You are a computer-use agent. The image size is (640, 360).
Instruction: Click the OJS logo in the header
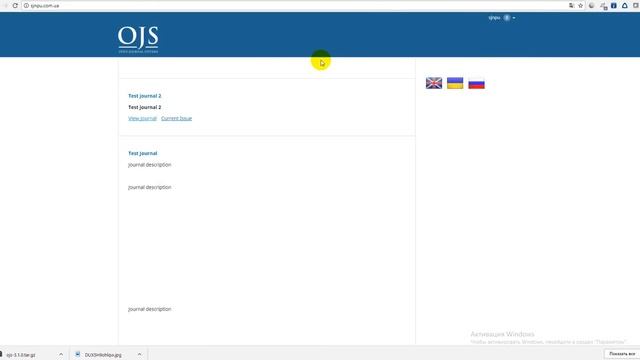138,40
